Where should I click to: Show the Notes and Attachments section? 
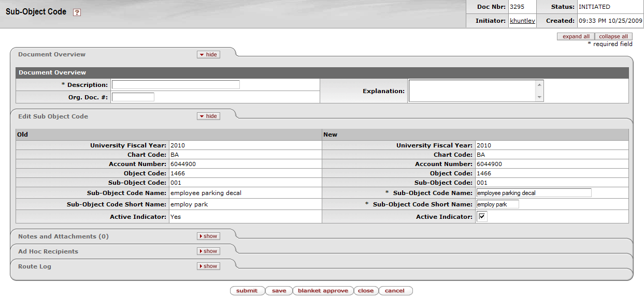[x=208, y=236]
